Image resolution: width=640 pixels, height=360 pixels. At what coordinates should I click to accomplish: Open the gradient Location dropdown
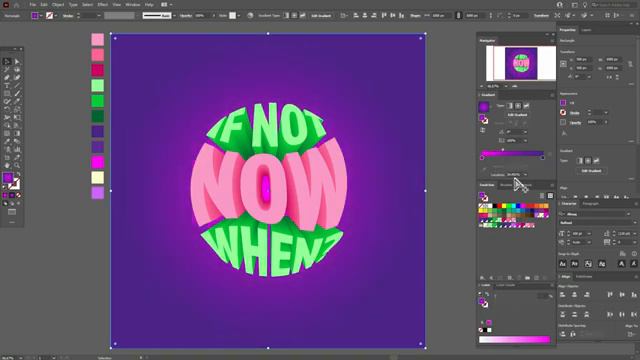[x=525, y=175]
